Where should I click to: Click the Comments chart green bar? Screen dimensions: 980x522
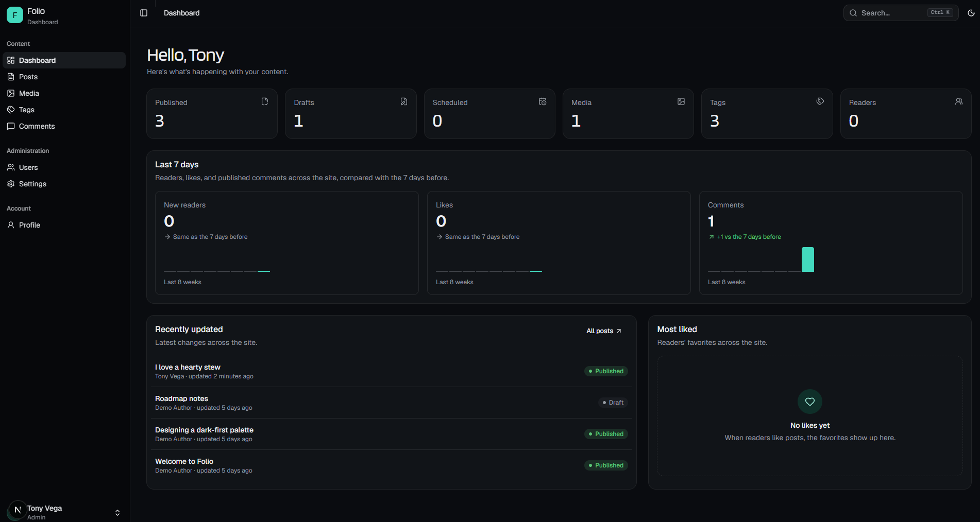(x=807, y=259)
